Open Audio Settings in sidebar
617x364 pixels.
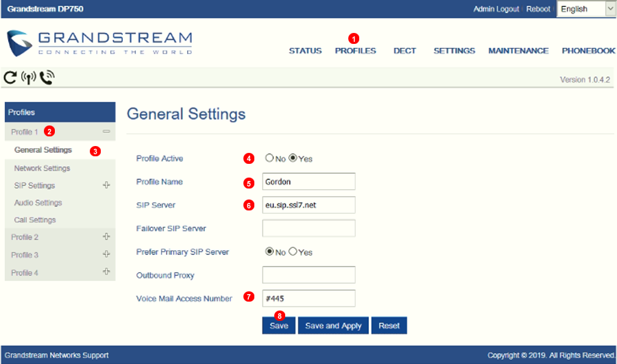click(38, 203)
